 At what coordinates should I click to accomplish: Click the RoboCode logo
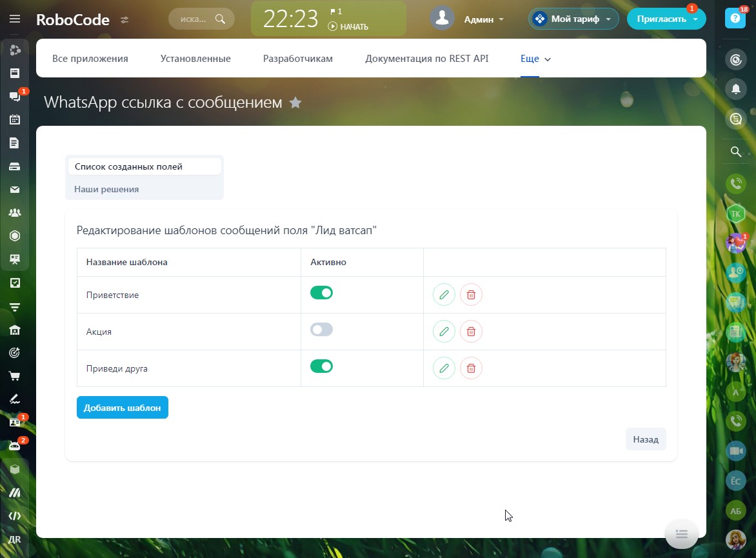(73, 19)
